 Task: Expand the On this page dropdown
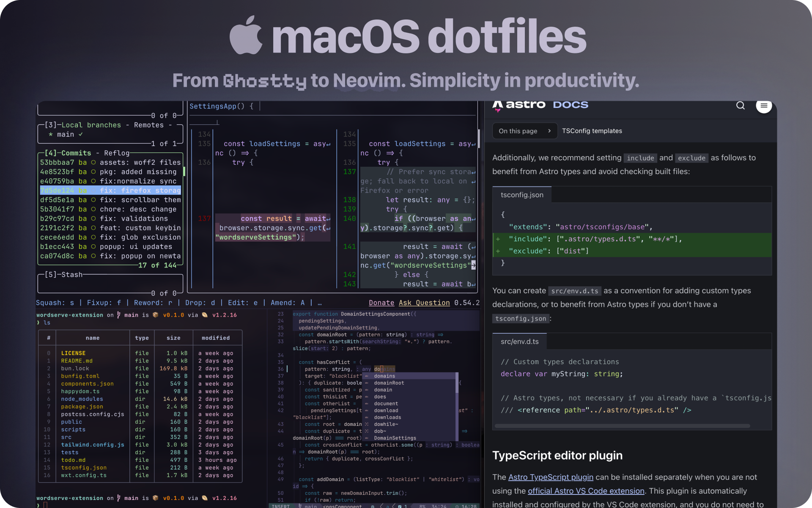524,131
